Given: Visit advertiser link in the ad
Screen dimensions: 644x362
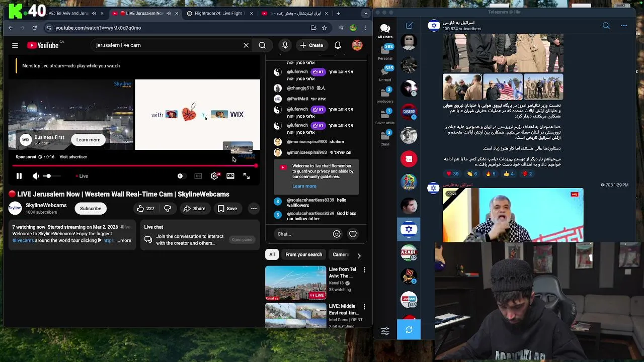Looking at the screenshot, I should pyautogui.click(x=73, y=157).
